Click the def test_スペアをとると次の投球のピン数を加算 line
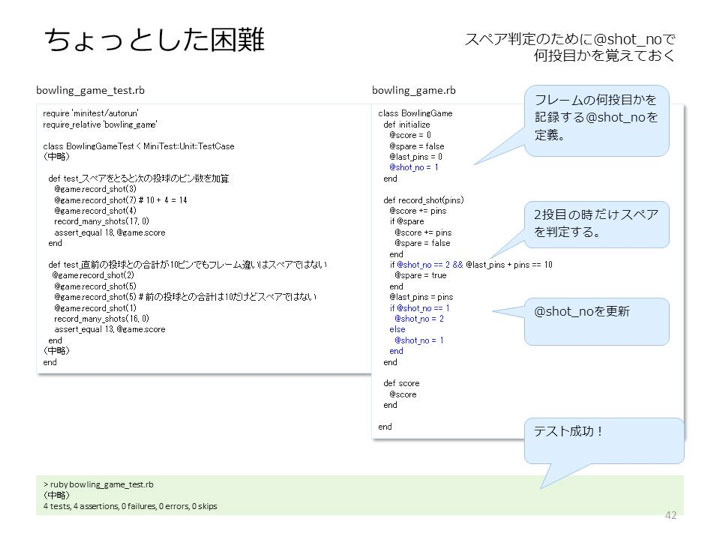720x540 pixels. click(x=139, y=178)
